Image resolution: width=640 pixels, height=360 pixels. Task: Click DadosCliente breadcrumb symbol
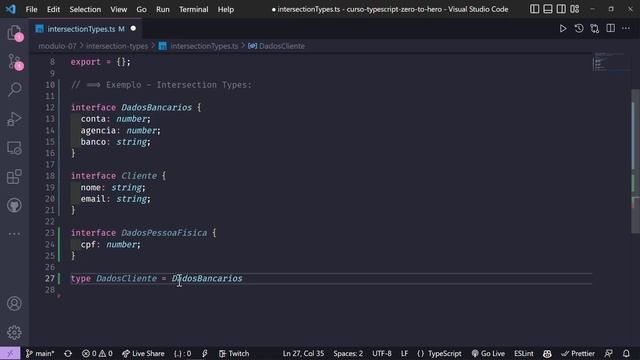(x=282, y=46)
